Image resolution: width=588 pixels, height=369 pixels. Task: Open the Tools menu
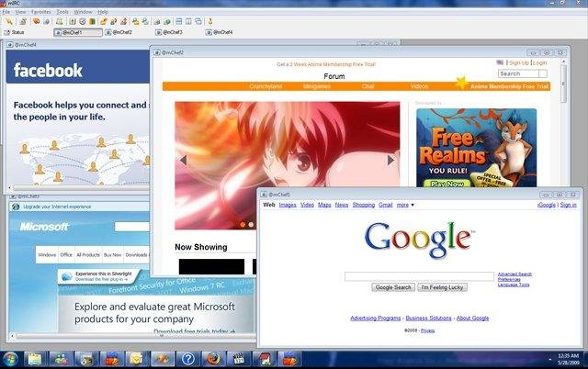pos(62,12)
